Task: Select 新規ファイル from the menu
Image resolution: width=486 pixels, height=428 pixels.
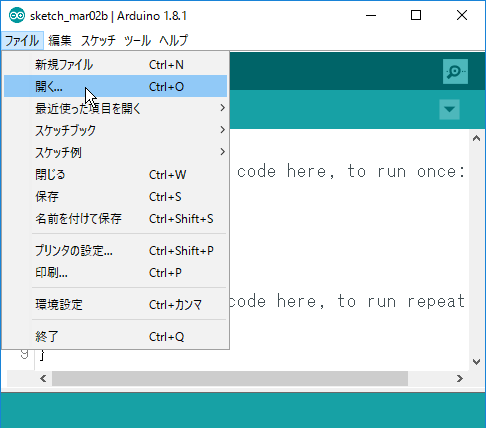Action: (x=115, y=65)
